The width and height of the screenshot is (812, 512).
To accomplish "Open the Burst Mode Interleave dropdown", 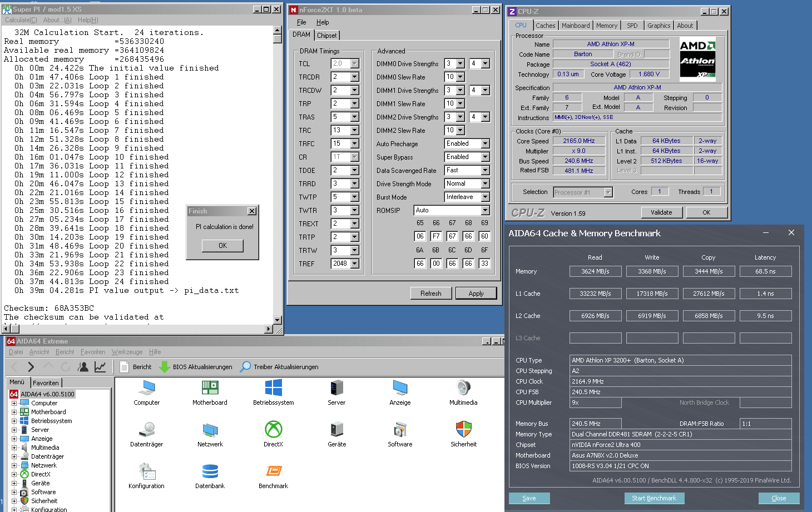I will pyautogui.click(x=485, y=197).
